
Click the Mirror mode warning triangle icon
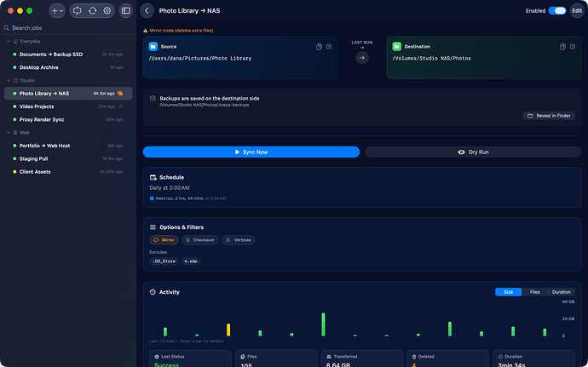(146, 31)
